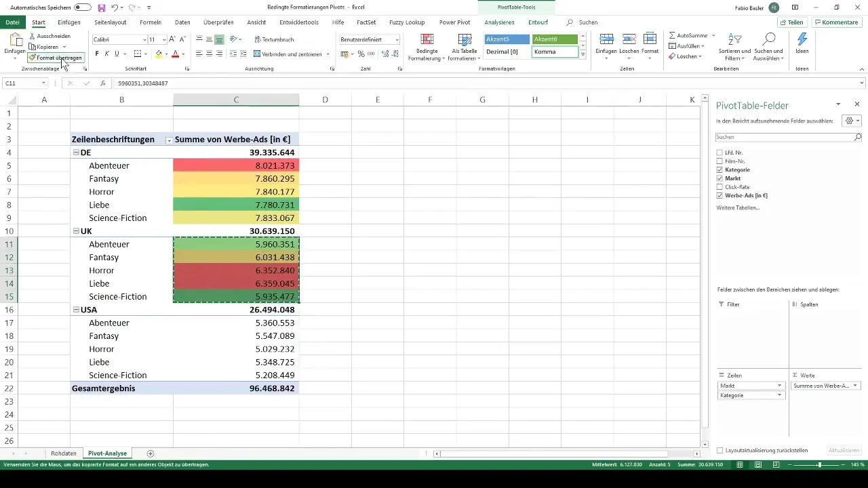Apply the red font color A
The height and width of the screenshot is (488, 868).
175,54
